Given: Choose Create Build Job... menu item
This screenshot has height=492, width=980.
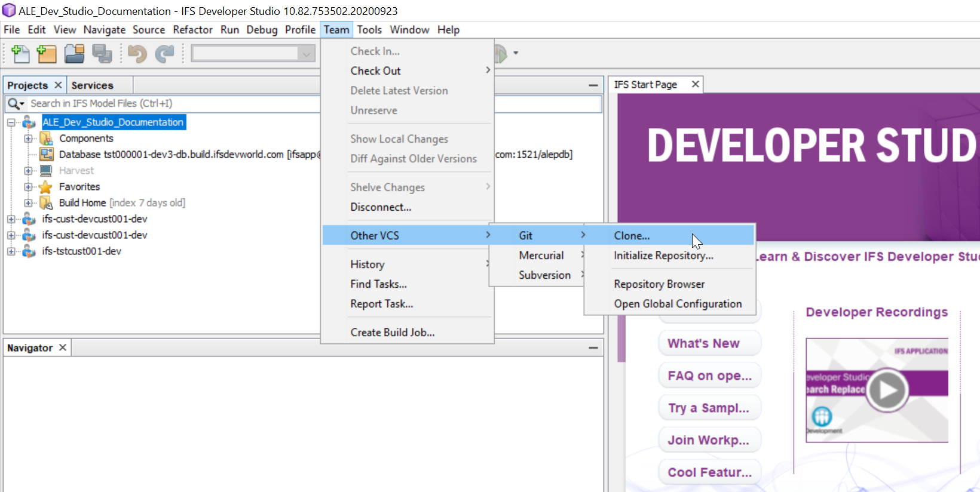Looking at the screenshot, I should click(408, 333).
